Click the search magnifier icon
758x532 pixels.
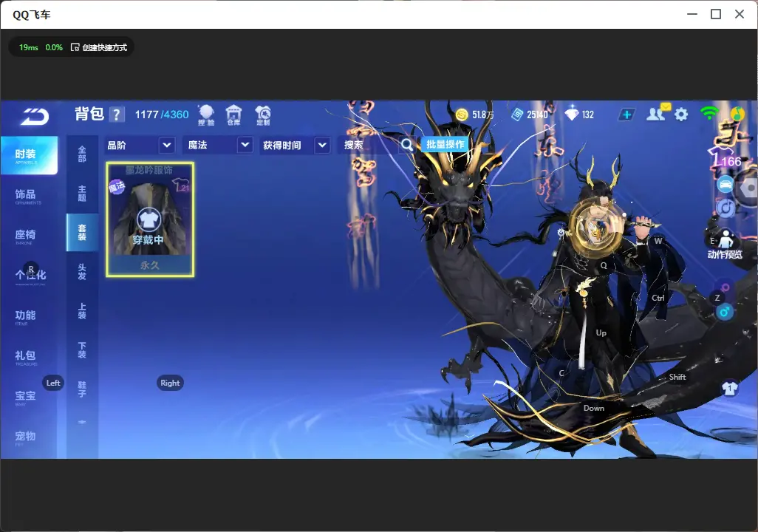pos(407,145)
